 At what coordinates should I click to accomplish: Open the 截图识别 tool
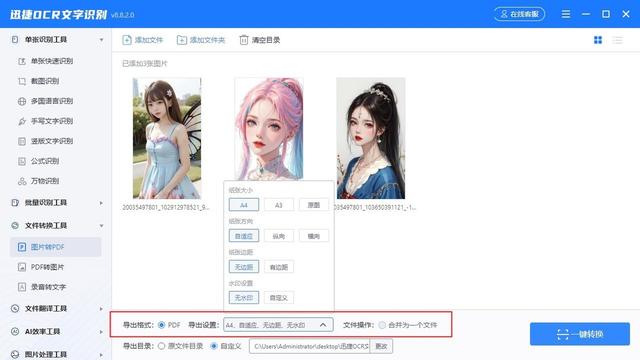[45, 81]
